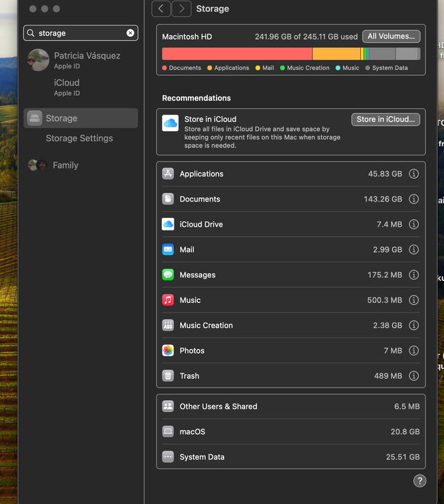Click the Trash bin icon
This screenshot has width=444, height=504.
click(168, 375)
